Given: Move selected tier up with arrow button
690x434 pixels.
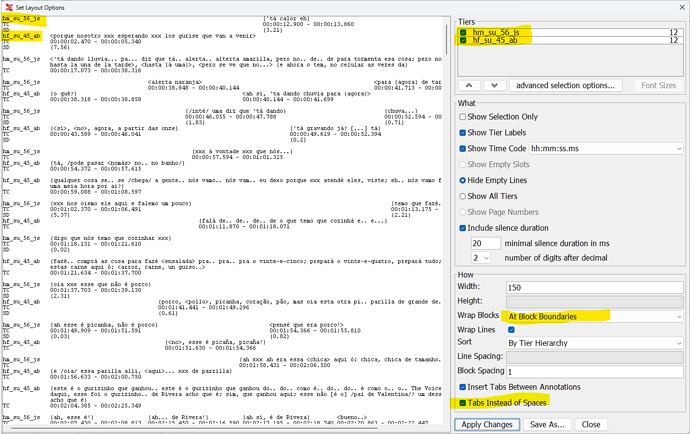Looking at the screenshot, I should pyautogui.click(x=469, y=85).
